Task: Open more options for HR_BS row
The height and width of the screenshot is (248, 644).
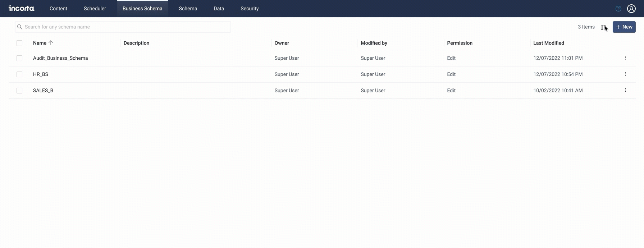Action: (x=626, y=74)
